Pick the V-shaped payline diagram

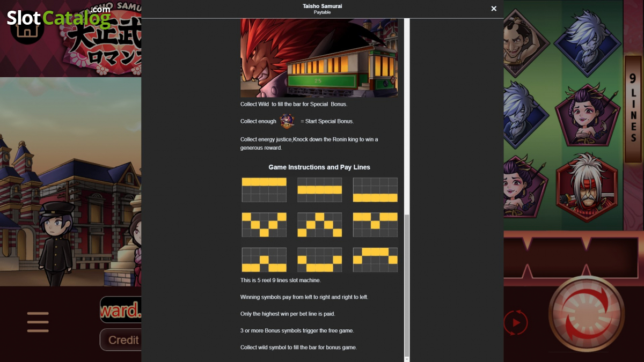tap(264, 225)
